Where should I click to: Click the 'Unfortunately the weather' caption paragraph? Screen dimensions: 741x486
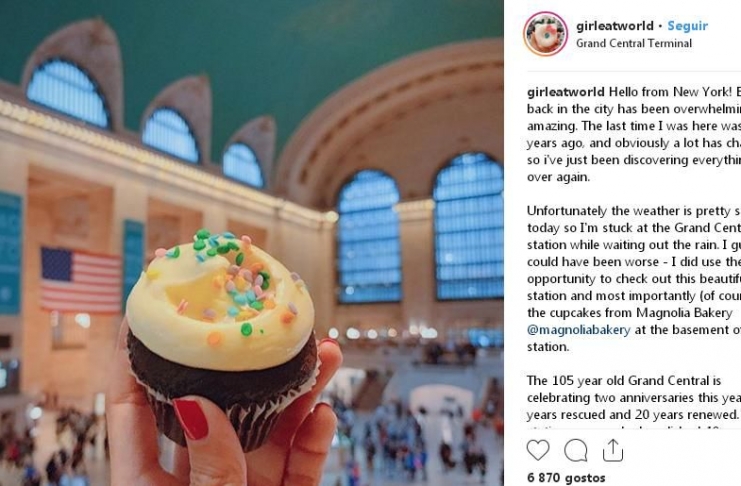tap(634, 278)
